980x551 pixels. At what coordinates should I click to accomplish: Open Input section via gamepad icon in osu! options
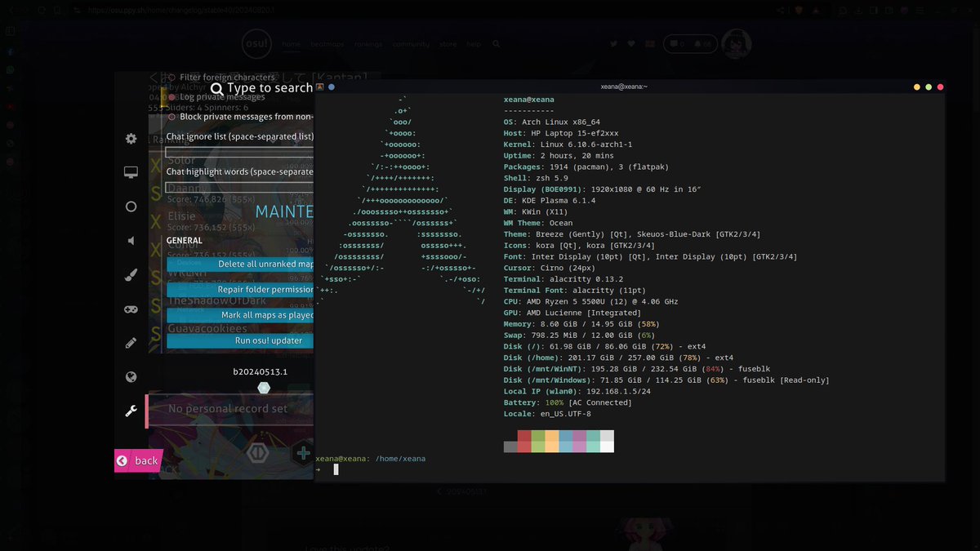[x=131, y=309]
